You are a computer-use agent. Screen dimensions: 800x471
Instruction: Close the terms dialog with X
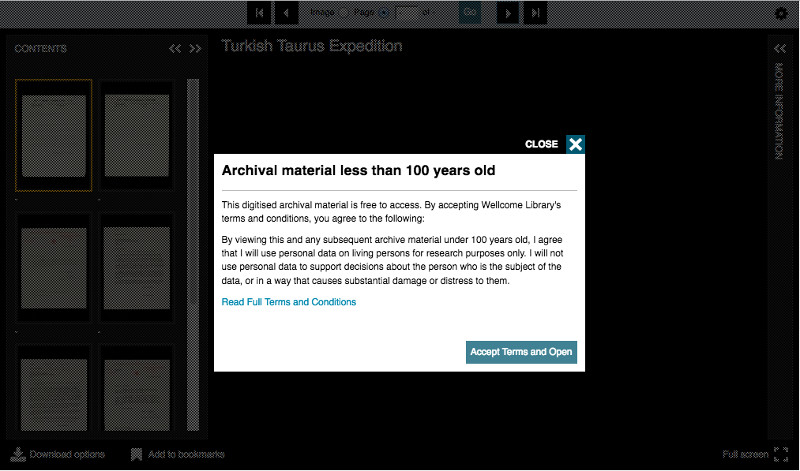click(575, 144)
